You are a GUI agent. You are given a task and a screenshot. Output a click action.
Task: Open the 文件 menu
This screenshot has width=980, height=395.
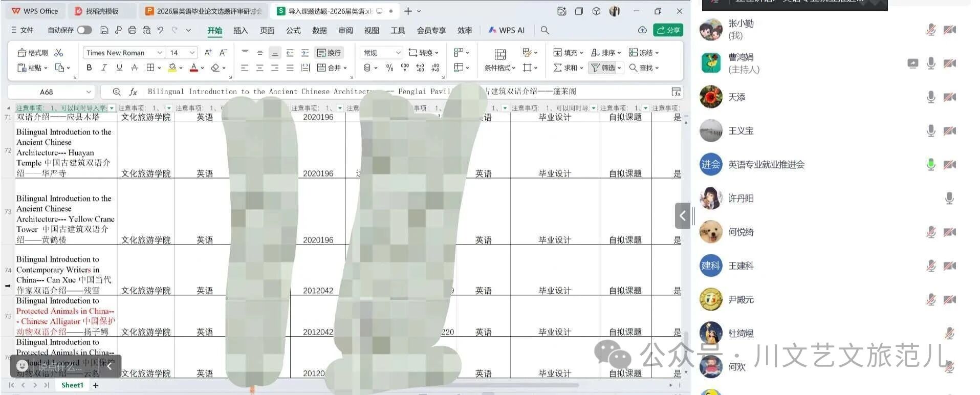23,30
